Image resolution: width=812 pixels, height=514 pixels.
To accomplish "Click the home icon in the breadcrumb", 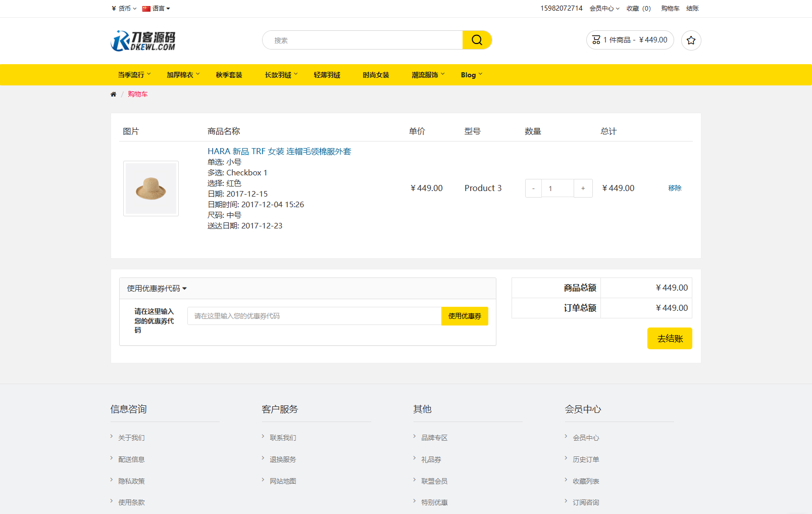I will click(x=113, y=94).
